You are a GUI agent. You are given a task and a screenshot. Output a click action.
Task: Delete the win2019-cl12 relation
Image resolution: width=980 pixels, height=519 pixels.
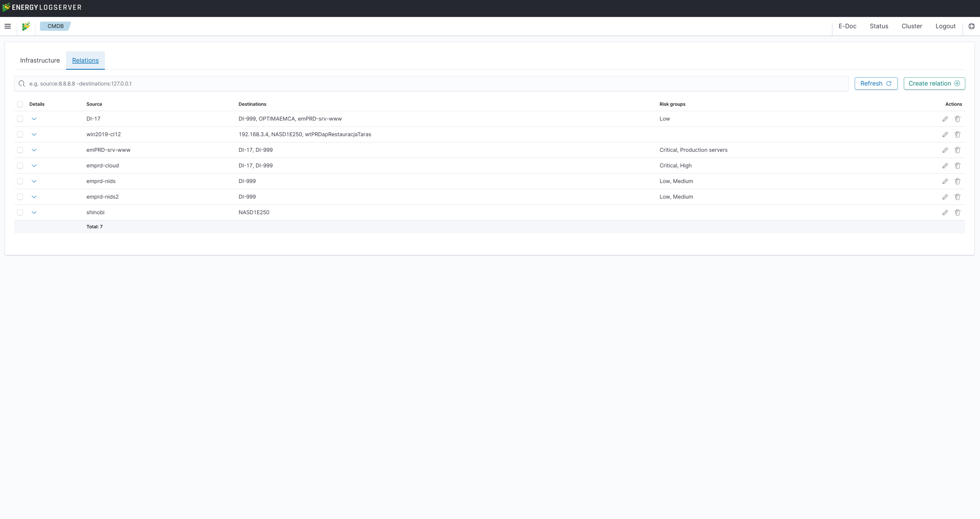(957, 134)
